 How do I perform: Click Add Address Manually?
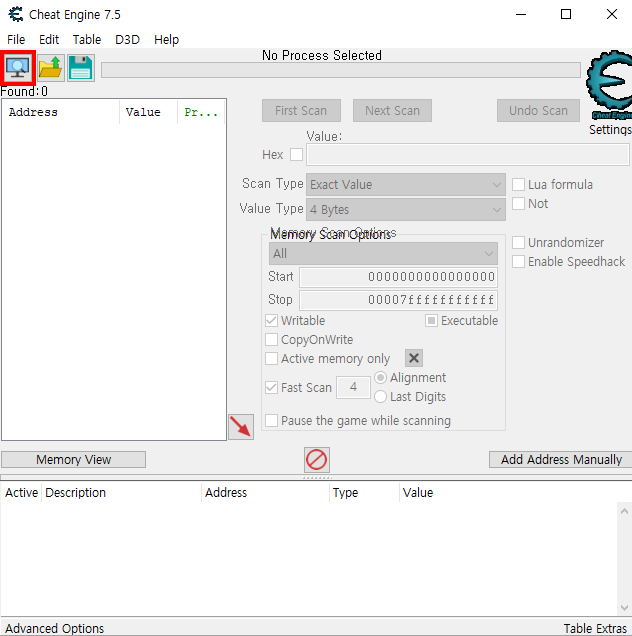[561, 460]
